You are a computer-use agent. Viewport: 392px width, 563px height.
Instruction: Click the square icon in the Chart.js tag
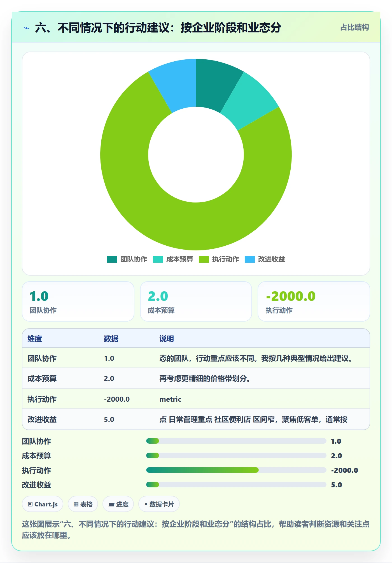[x=30, y=504]
